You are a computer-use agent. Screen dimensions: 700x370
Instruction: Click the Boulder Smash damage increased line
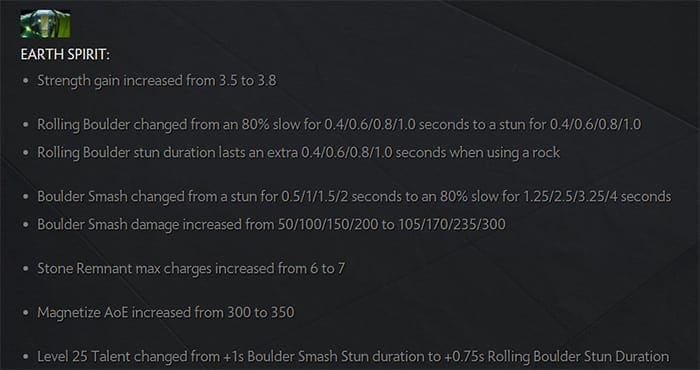coord(271,224)
